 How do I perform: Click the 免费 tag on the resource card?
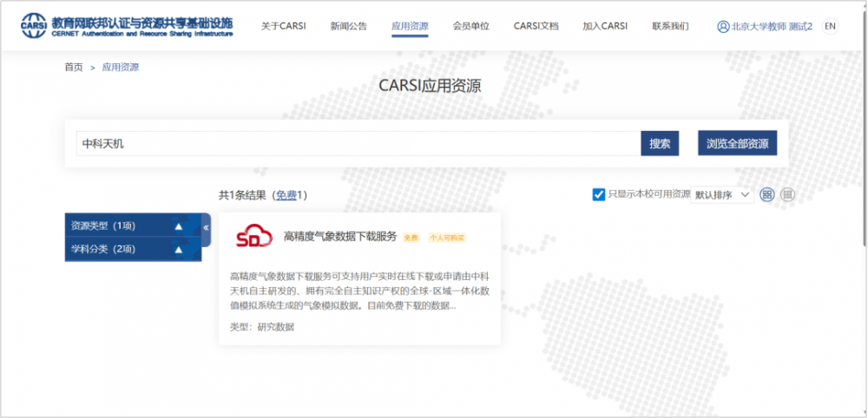tap(411, 238)
